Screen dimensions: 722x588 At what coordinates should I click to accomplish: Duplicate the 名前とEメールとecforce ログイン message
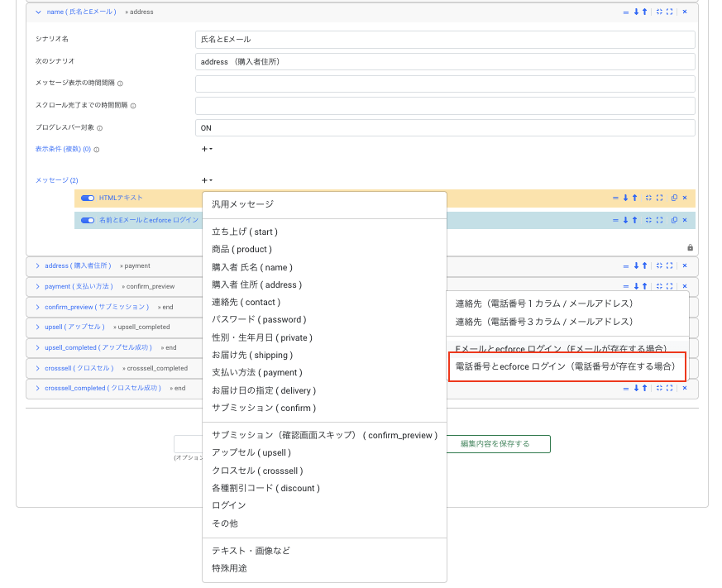click(x=675, y=218)
